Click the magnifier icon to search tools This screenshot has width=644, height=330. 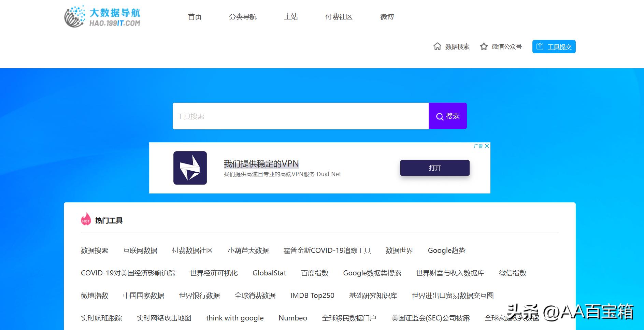[x=440, y=116]
